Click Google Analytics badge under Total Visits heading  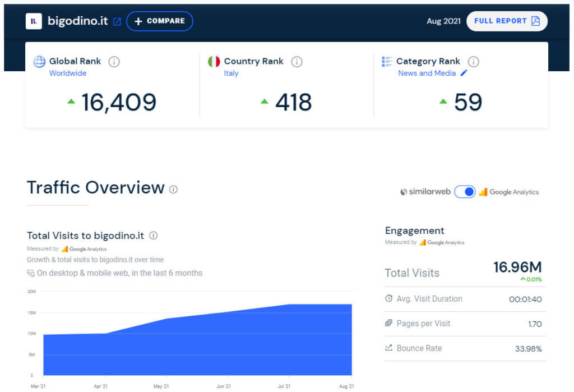pos(84,249)
